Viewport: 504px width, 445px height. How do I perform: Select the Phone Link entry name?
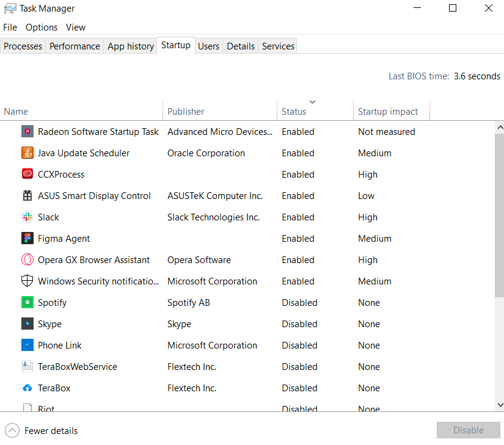[59, 345]
